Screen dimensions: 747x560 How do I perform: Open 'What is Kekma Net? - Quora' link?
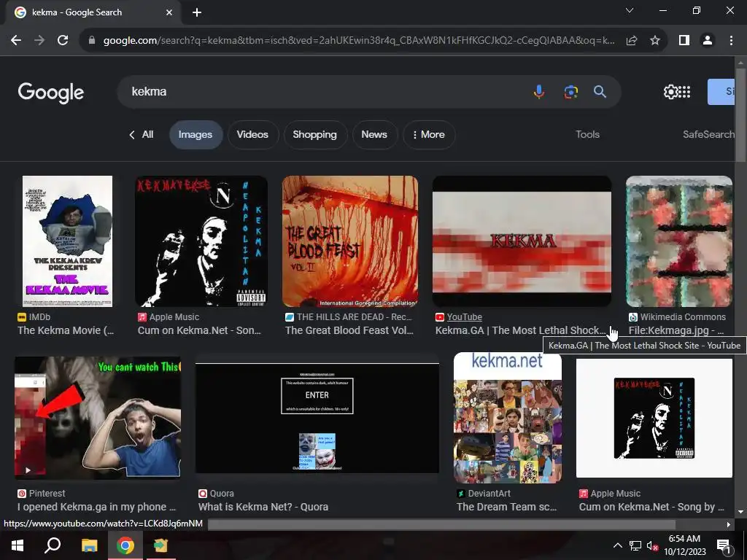[263, 507]
